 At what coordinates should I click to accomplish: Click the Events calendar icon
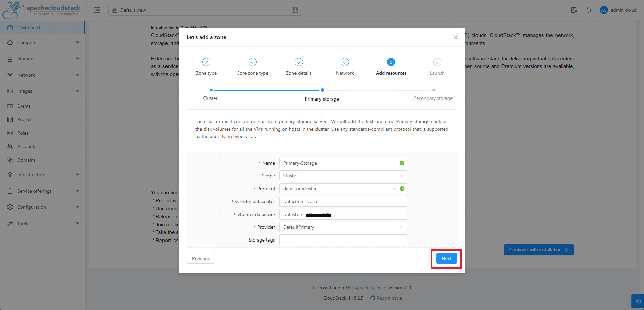click(10, 106)
